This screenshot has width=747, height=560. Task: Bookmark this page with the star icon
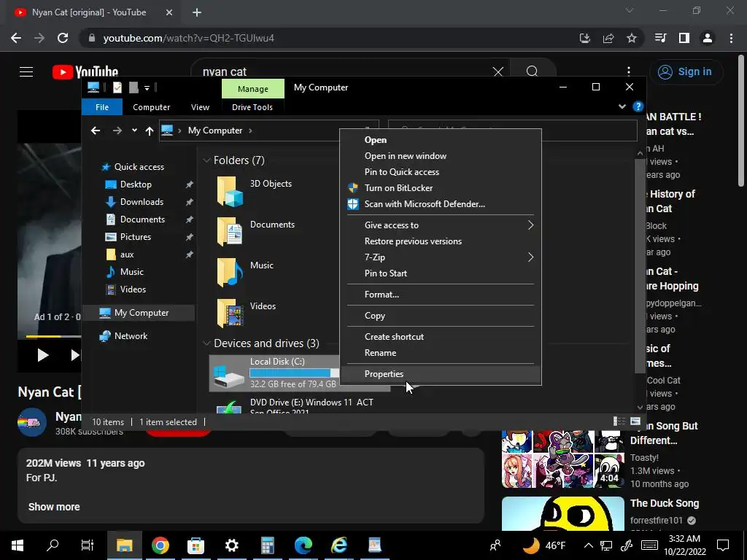[632, 38]
